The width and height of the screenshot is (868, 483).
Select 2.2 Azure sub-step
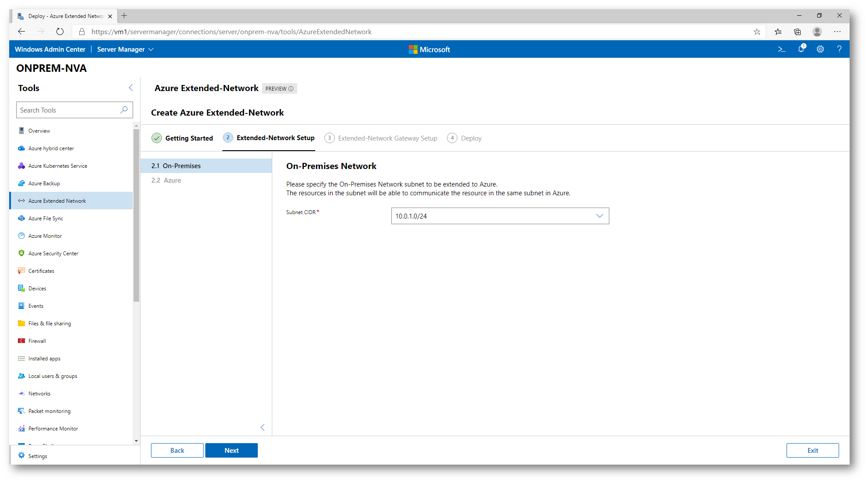206,180
